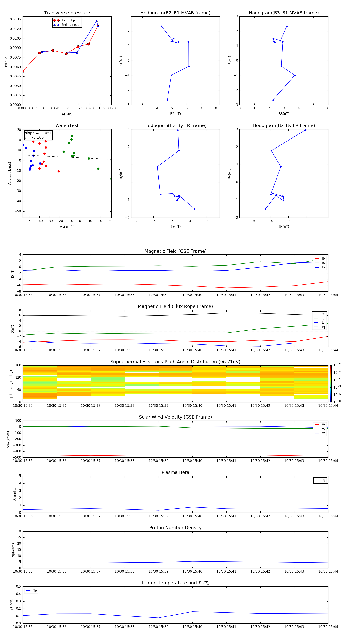Click the 'VA(km/s)' x-axis label
The image size is (351, 644).
point(67,227)
